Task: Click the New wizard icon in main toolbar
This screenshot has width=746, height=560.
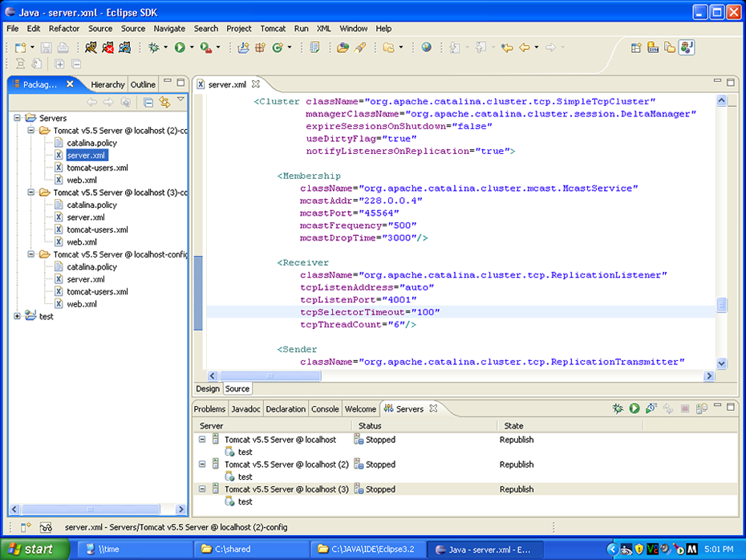Action: [x=21, y=47]
